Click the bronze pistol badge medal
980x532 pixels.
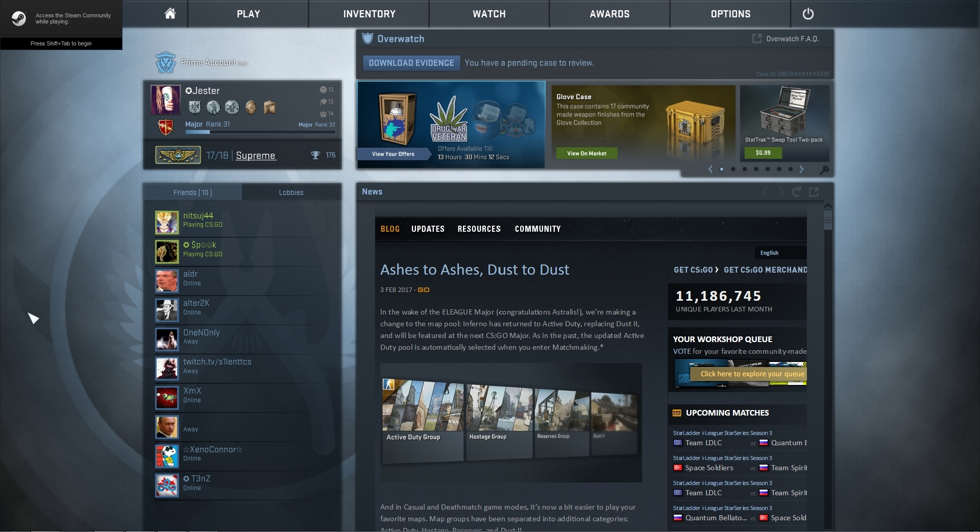(x=269, y=107)
